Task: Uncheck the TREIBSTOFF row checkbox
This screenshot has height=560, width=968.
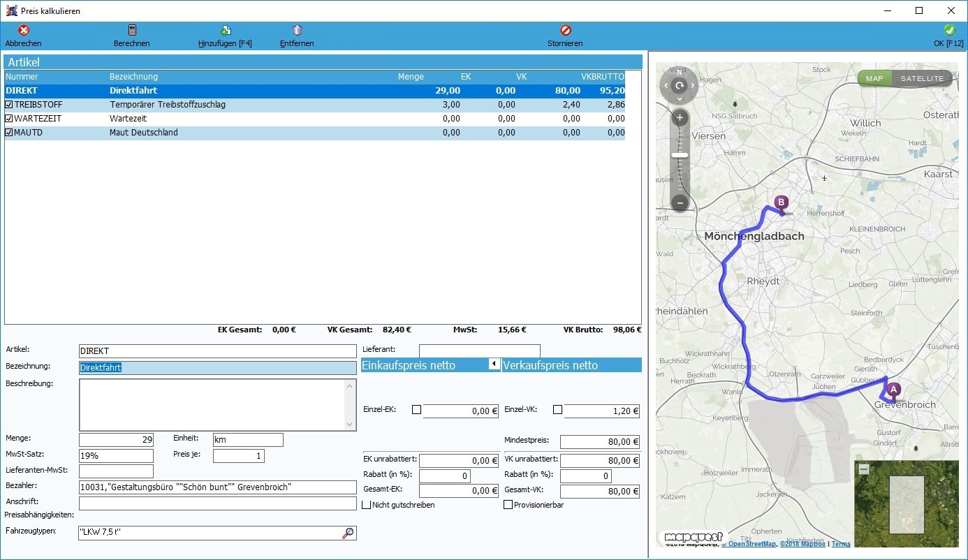Action: coord(9,105)
